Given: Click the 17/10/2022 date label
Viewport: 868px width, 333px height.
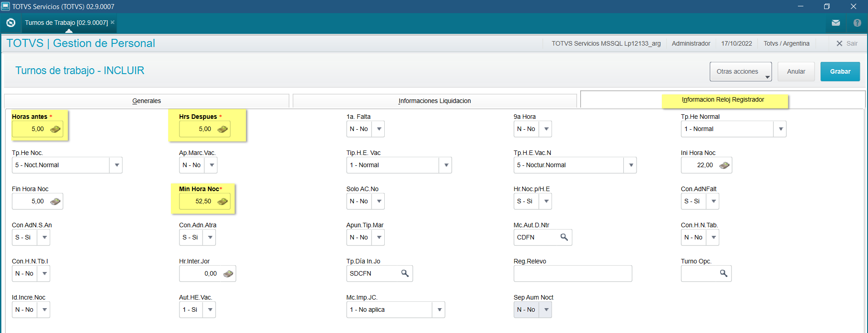Looking at the screenshot, I should pos(736,43).
